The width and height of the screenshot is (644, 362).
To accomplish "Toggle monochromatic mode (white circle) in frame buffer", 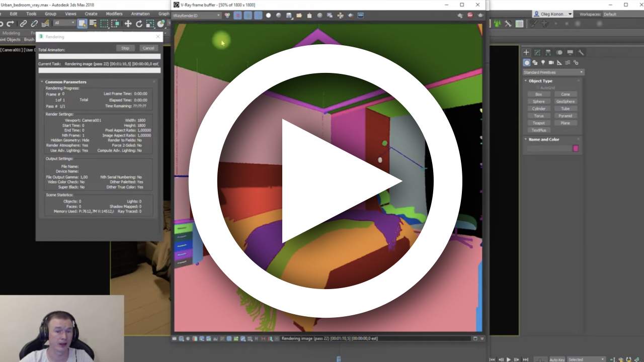I will click(268, 16).
